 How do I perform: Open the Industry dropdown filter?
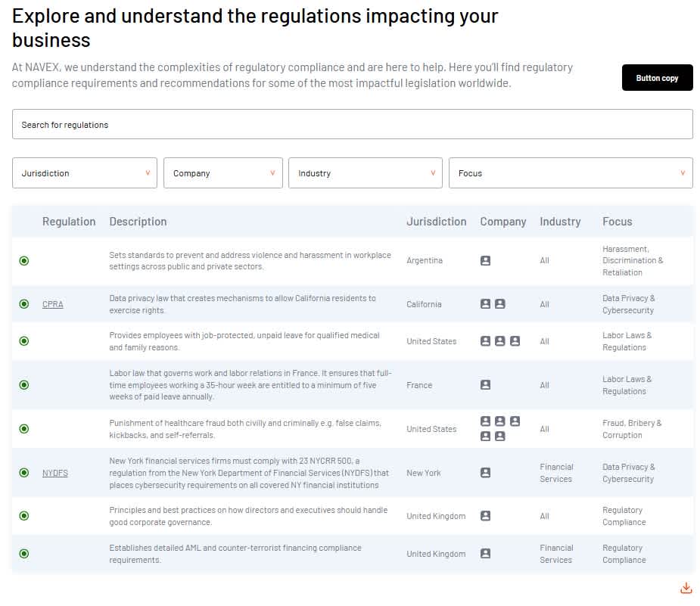[365, 173]
